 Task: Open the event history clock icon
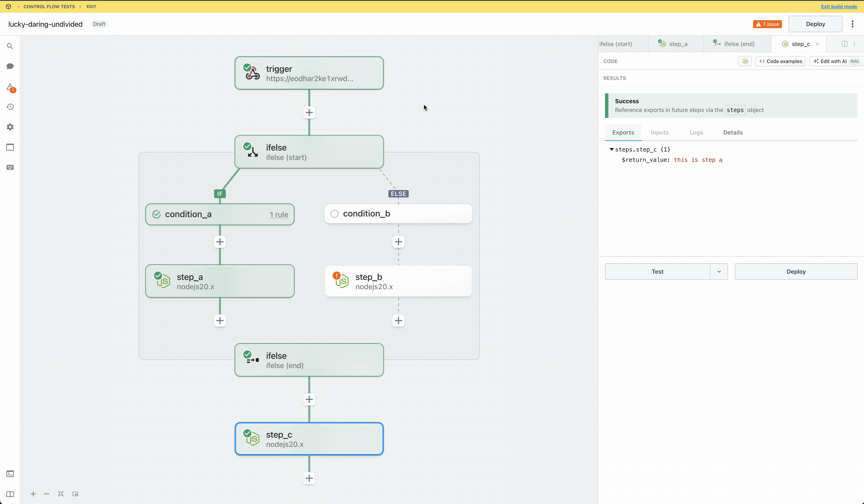point(10,107)
